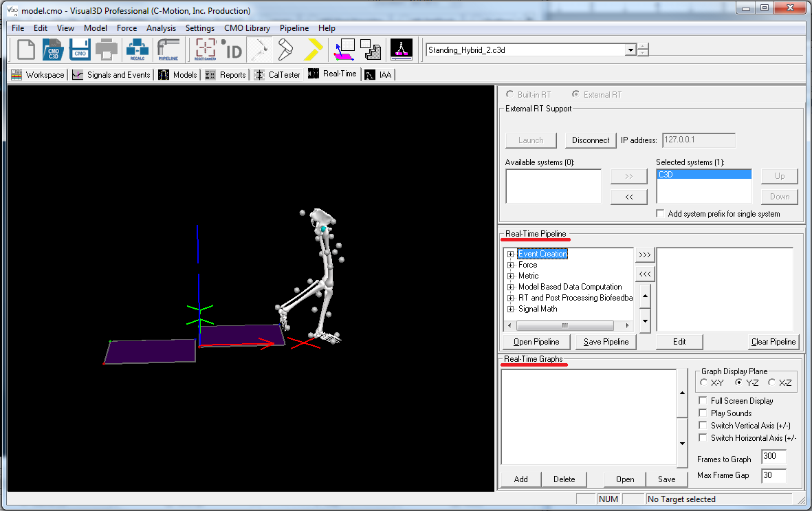Click the Reset Camera icon

click(206, 50)
